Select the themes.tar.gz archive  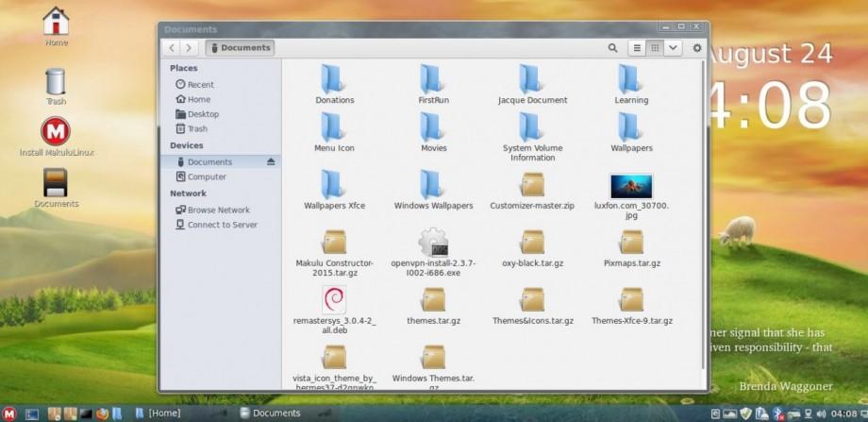tap(433, 306)
